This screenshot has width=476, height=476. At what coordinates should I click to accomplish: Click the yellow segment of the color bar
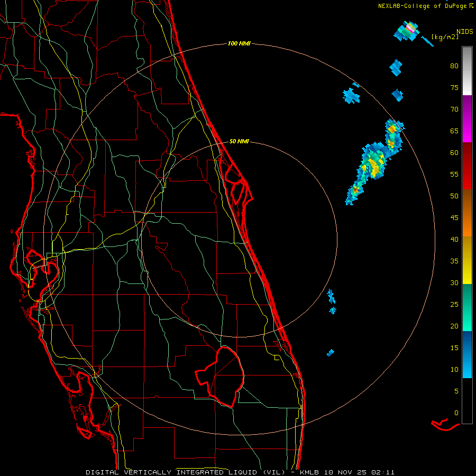coord(467,260)
